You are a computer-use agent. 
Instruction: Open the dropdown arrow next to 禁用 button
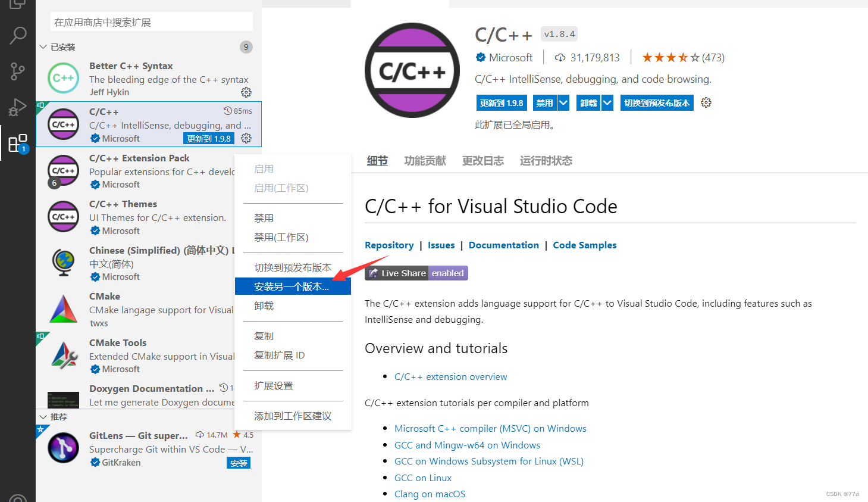click(x=563, y=103)
